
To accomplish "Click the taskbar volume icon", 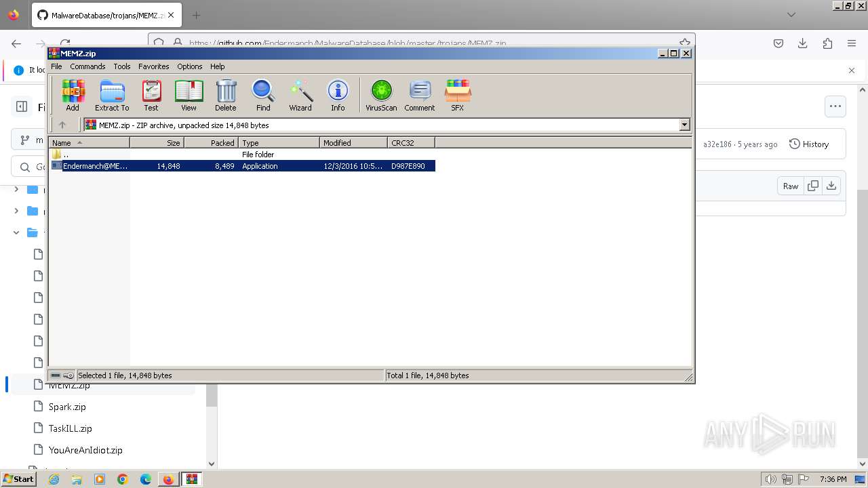I will pos(771,479).
